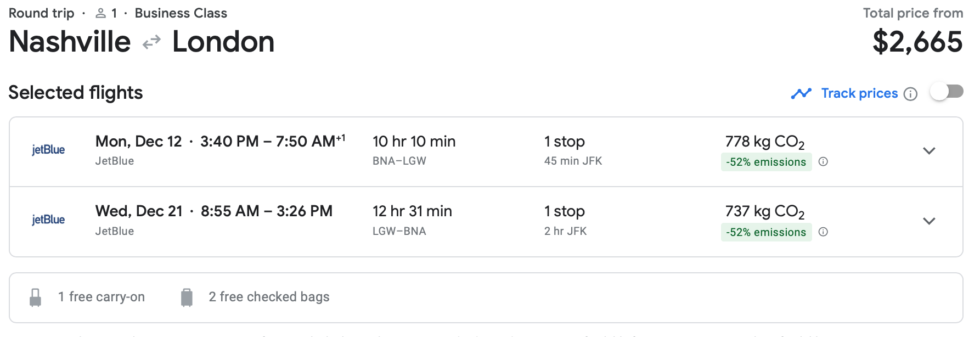Image resolution: width=980 pixels, height=337 pixels.
Task: Click the passenger count person icon
Action: 100,13
